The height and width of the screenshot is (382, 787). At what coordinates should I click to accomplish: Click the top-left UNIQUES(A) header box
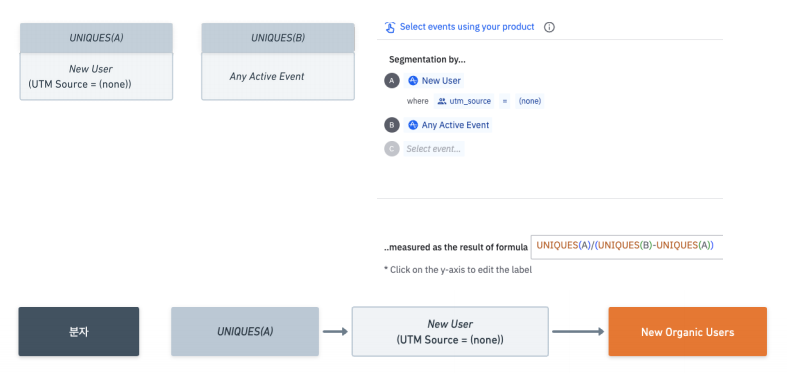(96, 38)
